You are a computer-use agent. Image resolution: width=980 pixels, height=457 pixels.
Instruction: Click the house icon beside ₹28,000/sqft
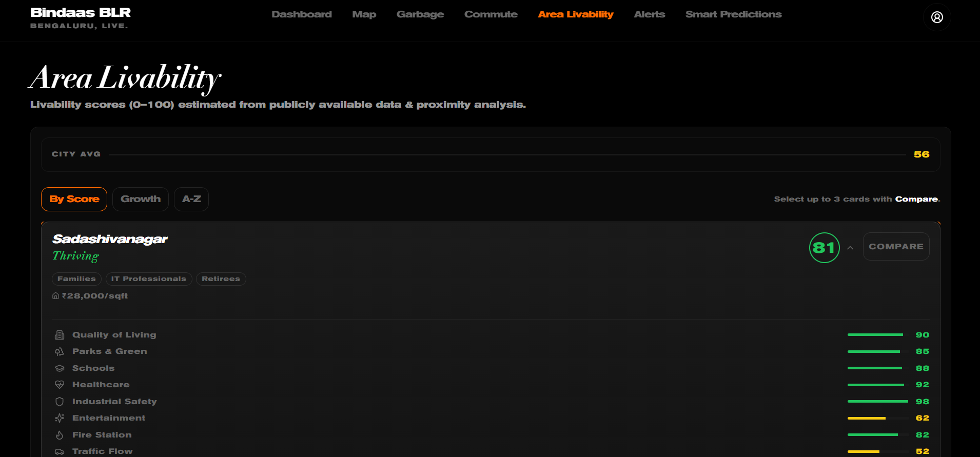pos(55,296)
